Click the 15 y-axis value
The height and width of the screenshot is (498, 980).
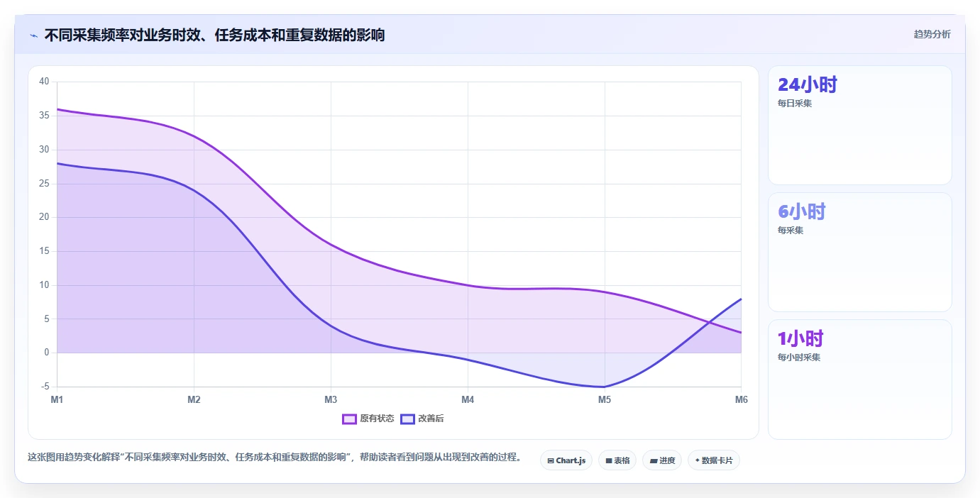44,251
